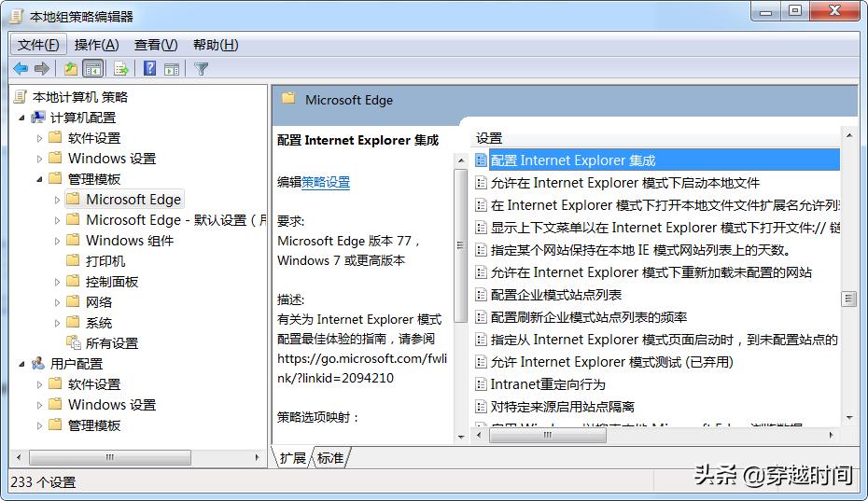Image resolution: width=868 pixels, height=501 pixels.
Task: Click the policy icon of Intranet重定向行为
Action: click(481, 384)
